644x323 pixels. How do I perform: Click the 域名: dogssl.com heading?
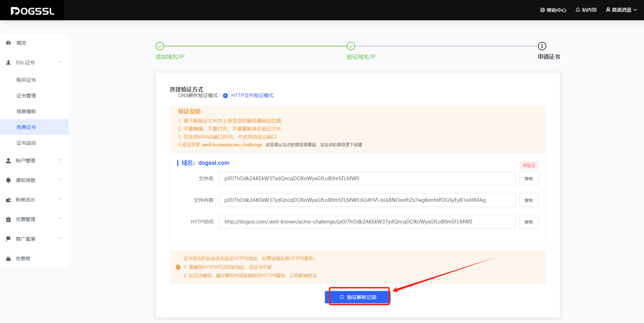205,163
